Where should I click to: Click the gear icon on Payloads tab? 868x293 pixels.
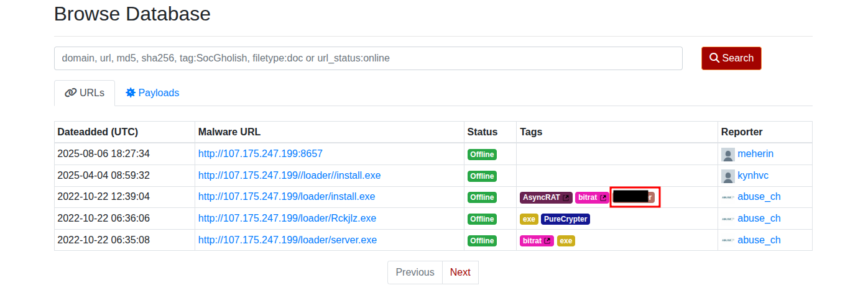131,92
